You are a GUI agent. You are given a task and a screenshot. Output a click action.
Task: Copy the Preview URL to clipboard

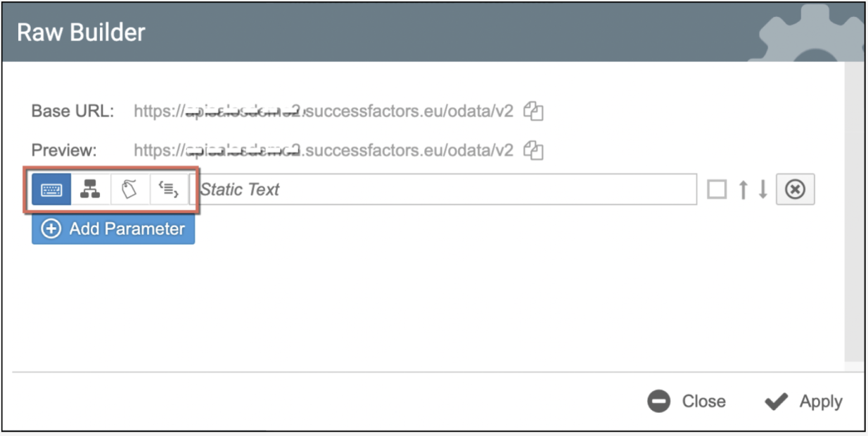point(535,150)
